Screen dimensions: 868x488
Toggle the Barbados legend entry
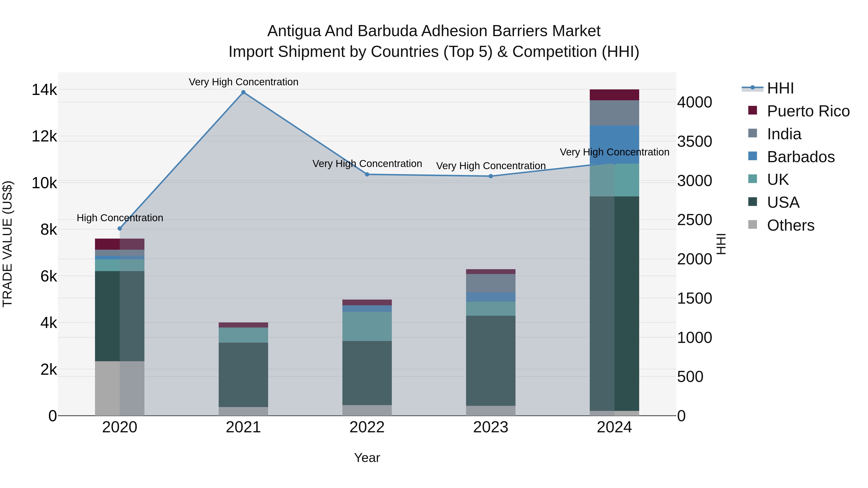791,157
